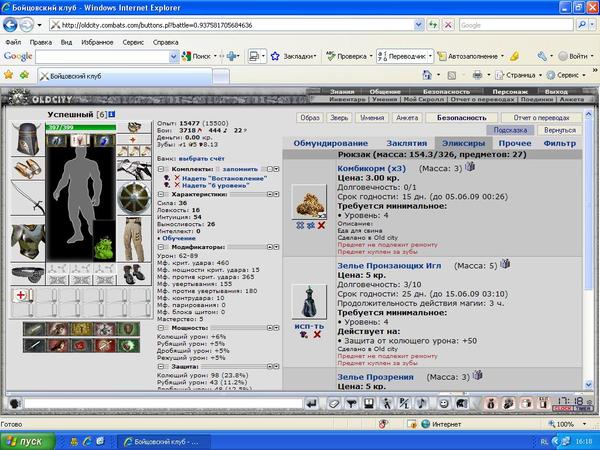Screen dimensions: 600x450
Task: Open the golden bracers equipment slot
Action: 28,169
